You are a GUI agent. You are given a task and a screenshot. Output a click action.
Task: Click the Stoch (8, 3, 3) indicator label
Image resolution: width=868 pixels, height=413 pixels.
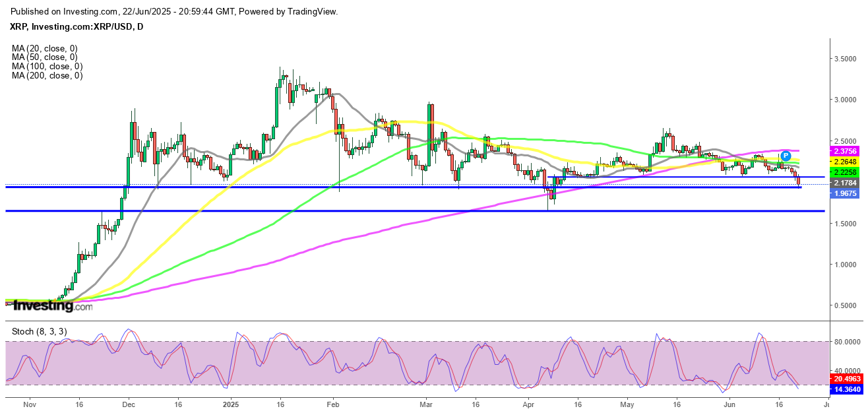click(39, 331)
